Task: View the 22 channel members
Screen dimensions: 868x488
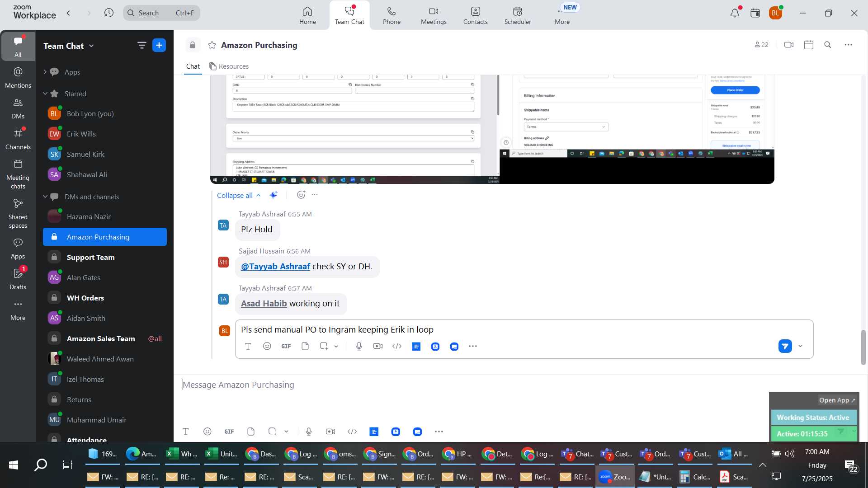Action: (761, 45)
